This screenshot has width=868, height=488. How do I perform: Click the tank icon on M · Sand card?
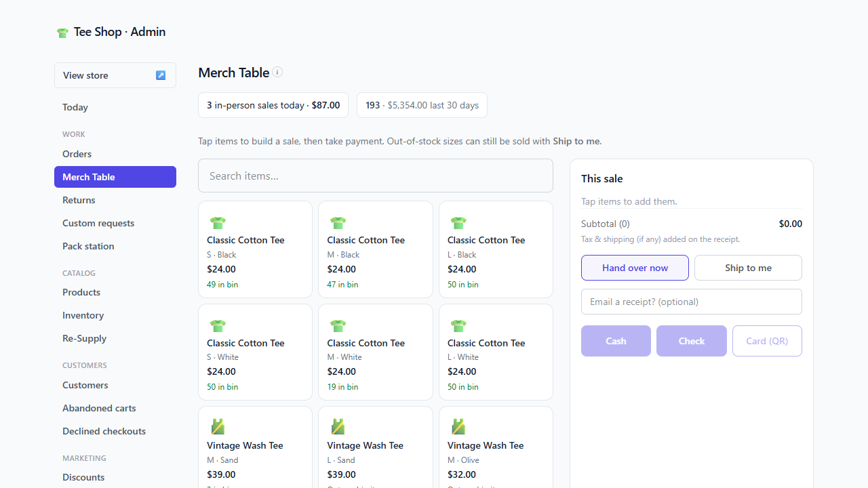pos(218,426)
